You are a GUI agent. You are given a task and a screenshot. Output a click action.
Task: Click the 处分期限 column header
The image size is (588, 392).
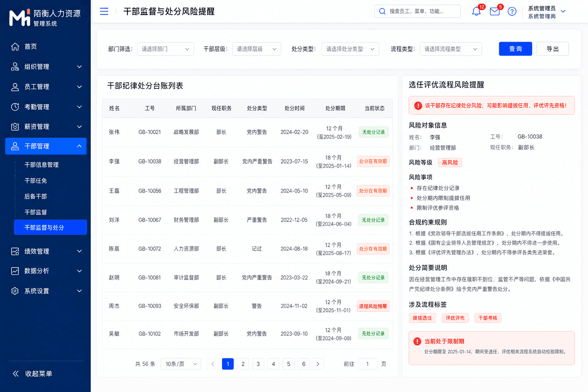coord(335,108)
